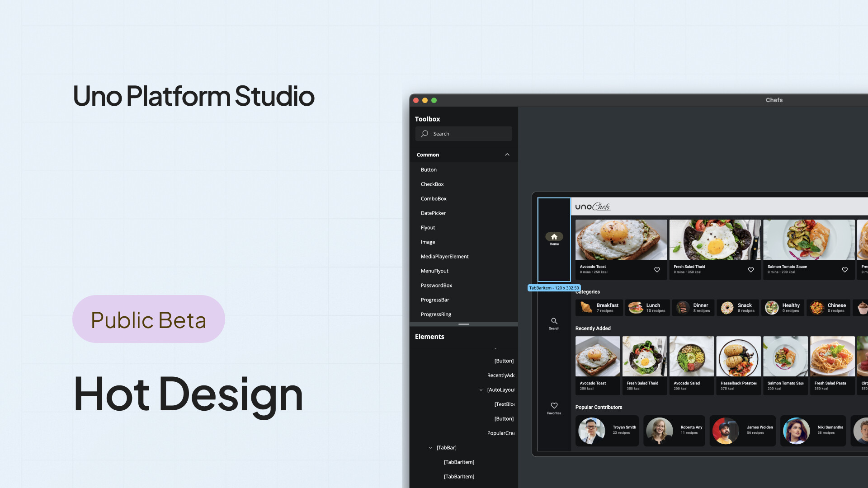Click the Public Beta badge
This screenshot has height=488, width=868.
point(148,319)
